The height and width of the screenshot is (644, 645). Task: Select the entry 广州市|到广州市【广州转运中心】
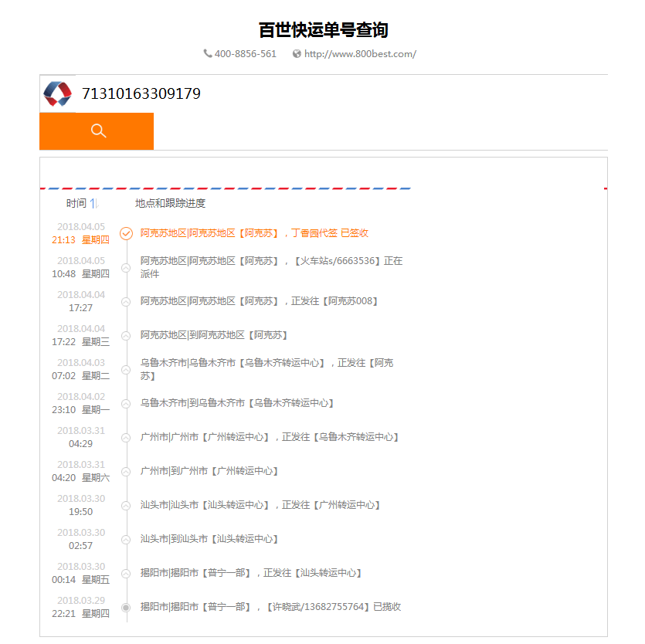point(209,471)
